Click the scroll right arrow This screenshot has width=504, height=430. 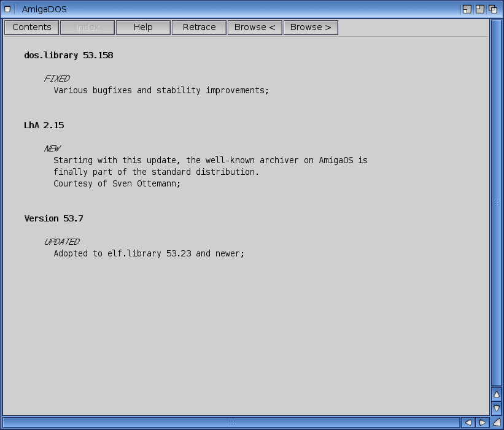coord(482,423)
